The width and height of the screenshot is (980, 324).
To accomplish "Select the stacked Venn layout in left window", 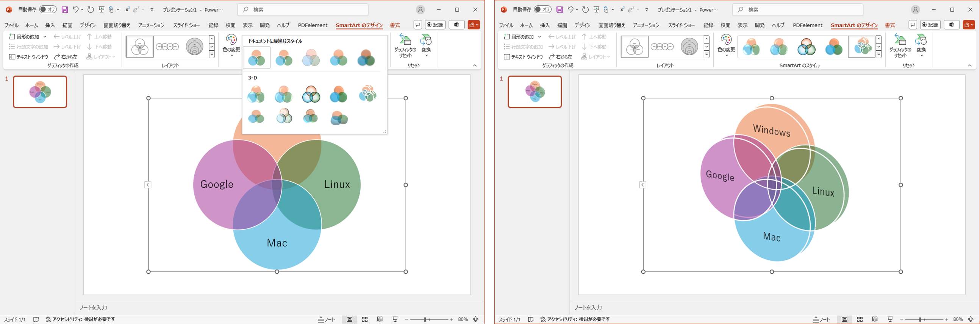I will [x=194, y=47].
